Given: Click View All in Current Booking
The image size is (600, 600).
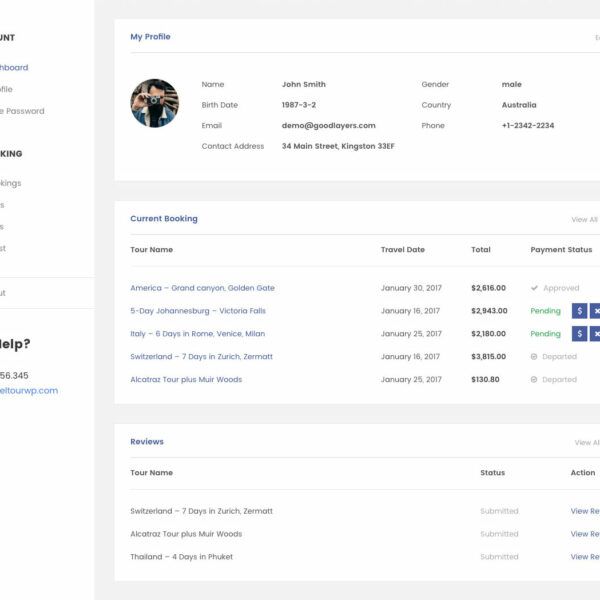Looking at the screenshot, I should point(585,220).
